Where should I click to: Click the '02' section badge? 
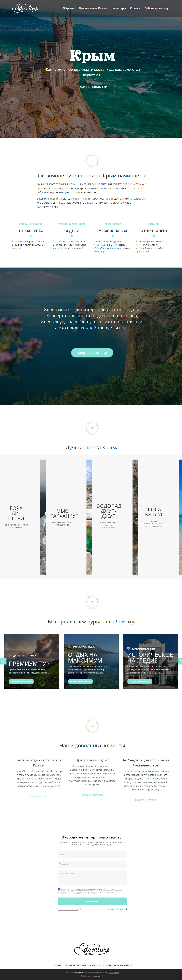[x=92, y=428]
